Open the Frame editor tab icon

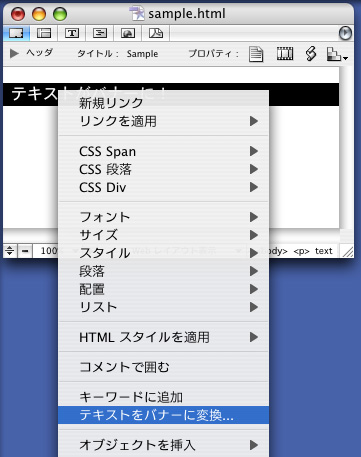pos(44,33)
